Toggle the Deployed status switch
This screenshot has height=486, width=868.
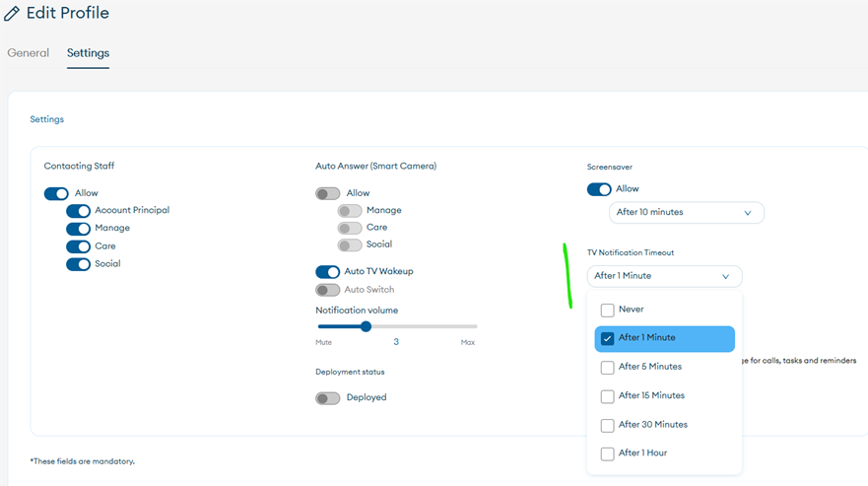tap(327, 398)
